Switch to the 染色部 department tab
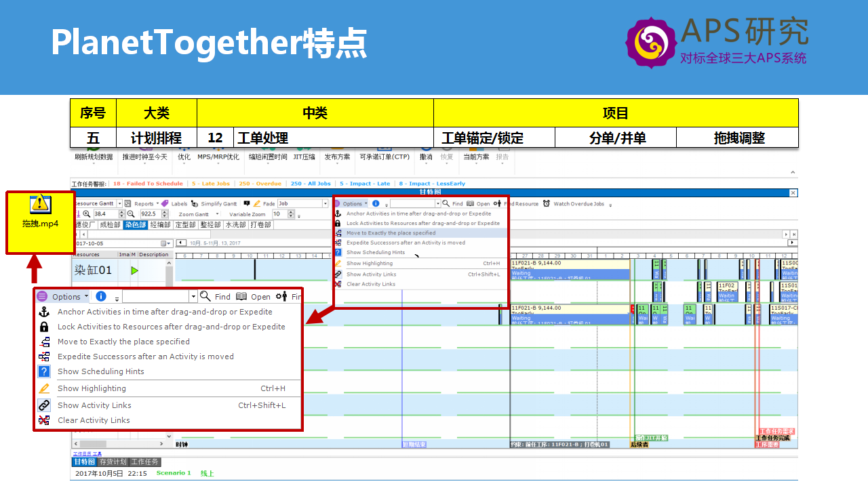The image size is (868, 488). coord(135,224)
